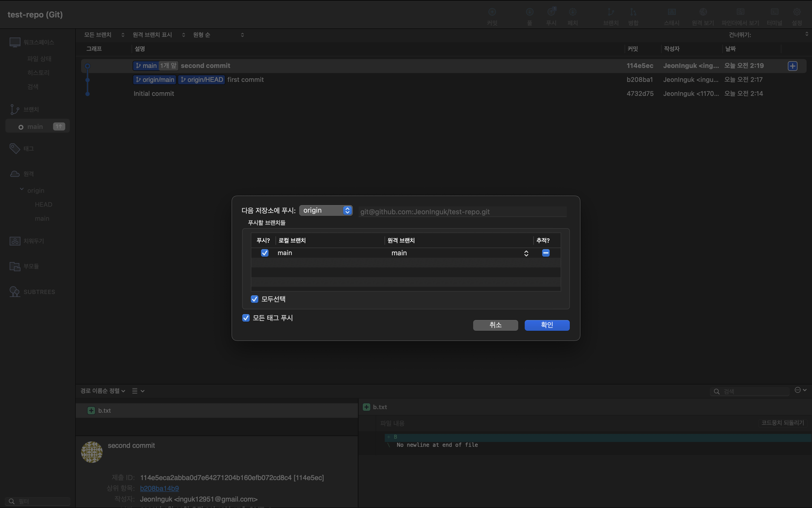
Task: Click the Fetch (페치) toolbar icon
Action: click(572, 12)
